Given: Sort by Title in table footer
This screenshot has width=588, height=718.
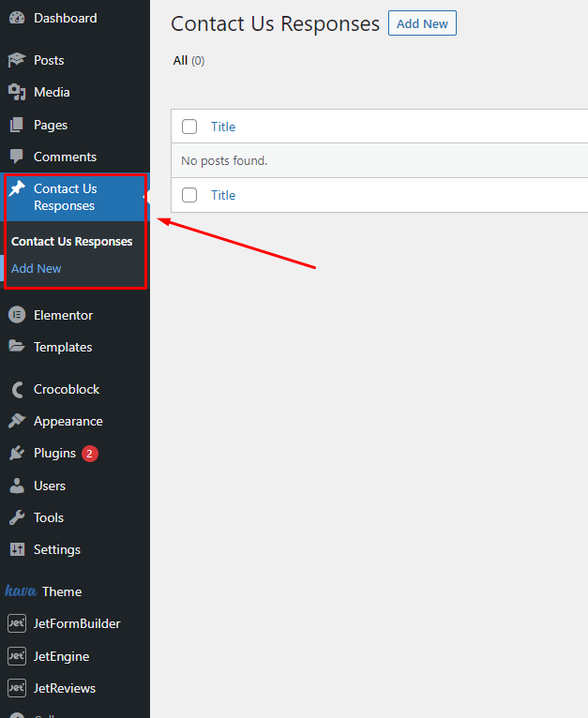Looking at the screenshot, I should [x=223, y=196].
